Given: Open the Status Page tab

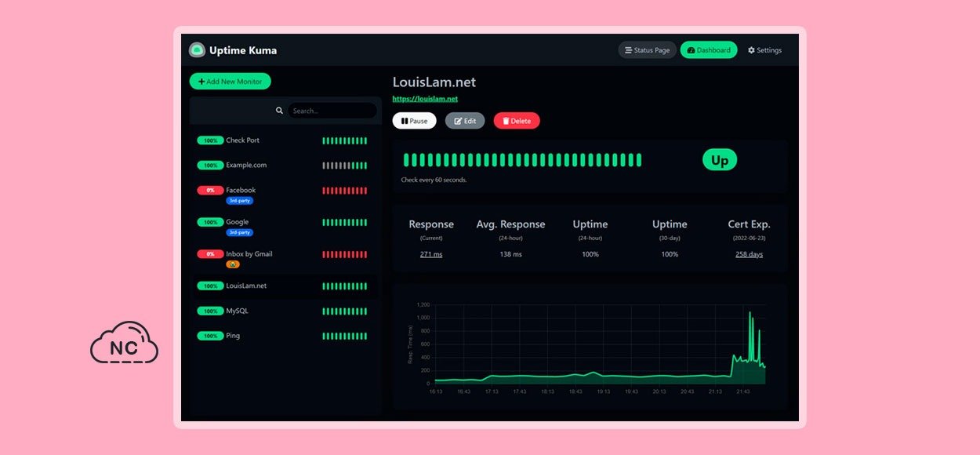Looking at the screenshot, I should tap(647, 50).
